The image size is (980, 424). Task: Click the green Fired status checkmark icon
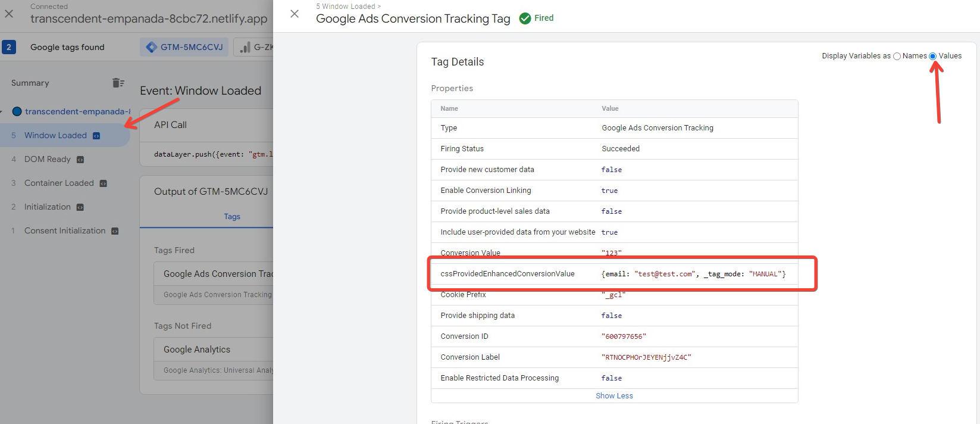525,18
